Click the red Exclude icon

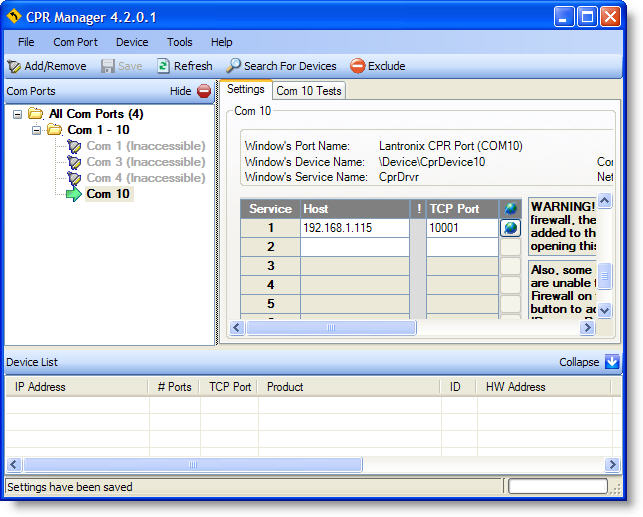coord(357,66)
